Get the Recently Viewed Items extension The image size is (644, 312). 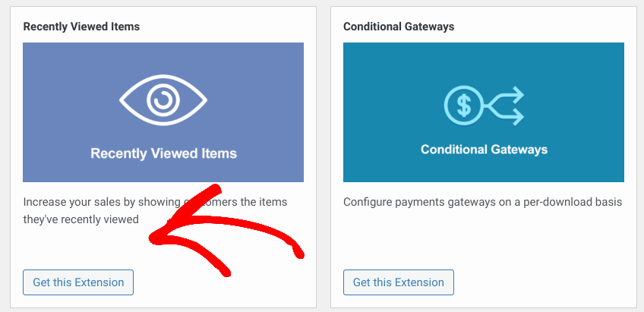coord(78,282)
